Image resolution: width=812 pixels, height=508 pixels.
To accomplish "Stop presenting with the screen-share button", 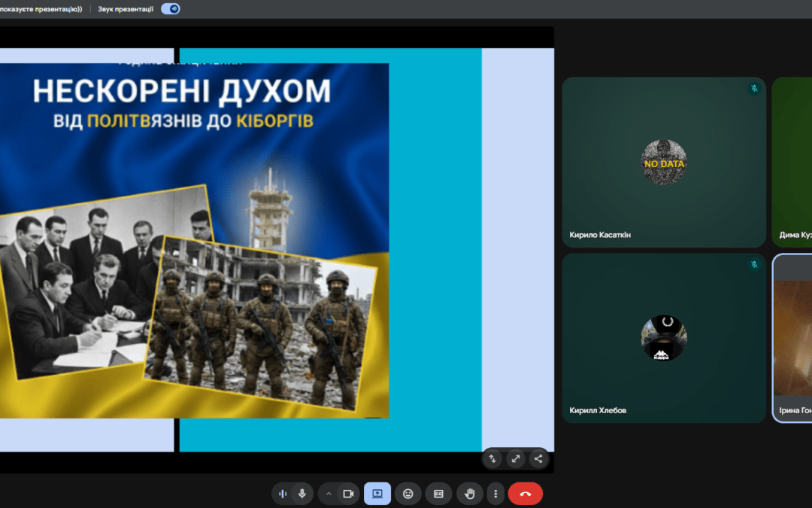I will [377, 494].
